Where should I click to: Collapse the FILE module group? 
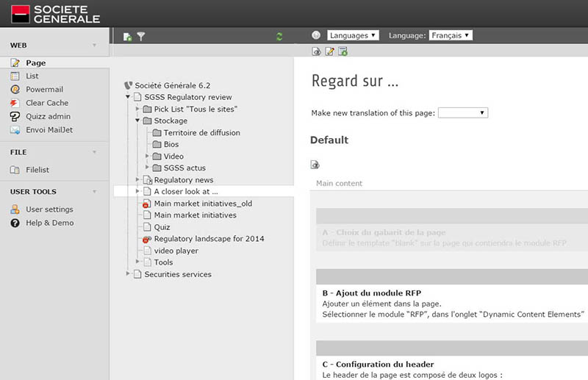click(95, 152)
